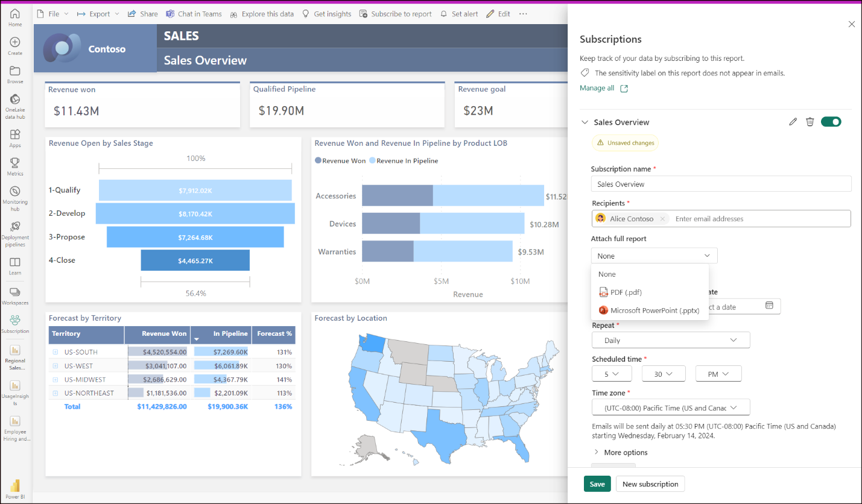Open the Repeat frequency dropdown
The height and width of the screenshot is (504, 862).
click(670, 340)
